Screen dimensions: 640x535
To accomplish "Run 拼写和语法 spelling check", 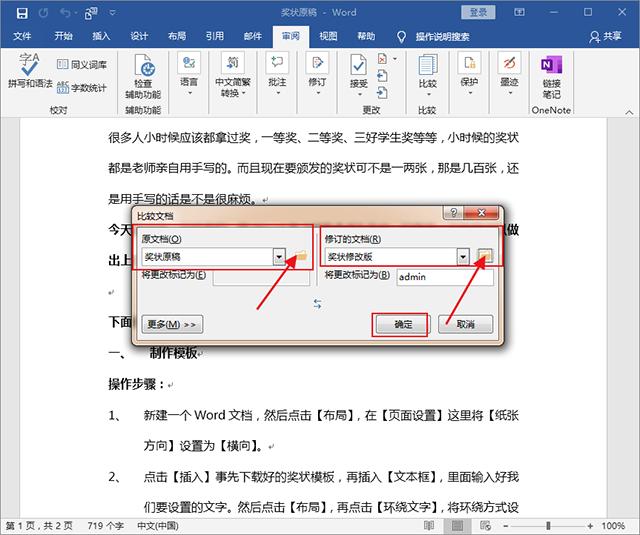I will tap(30, 71).
